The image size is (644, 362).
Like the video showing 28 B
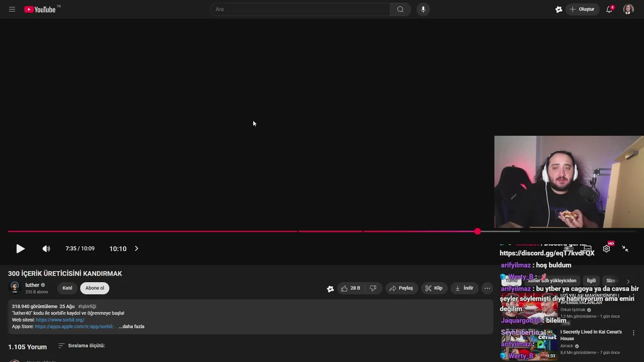click(x=351, y=288)
